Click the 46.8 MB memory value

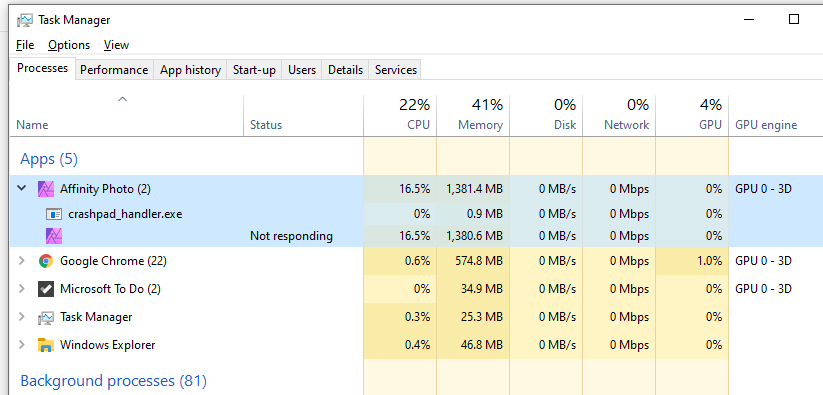click(x=482, y=345)
